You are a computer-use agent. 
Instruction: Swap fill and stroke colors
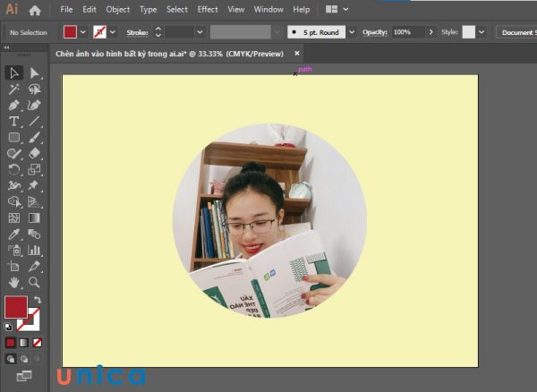(x=38, y=300)
